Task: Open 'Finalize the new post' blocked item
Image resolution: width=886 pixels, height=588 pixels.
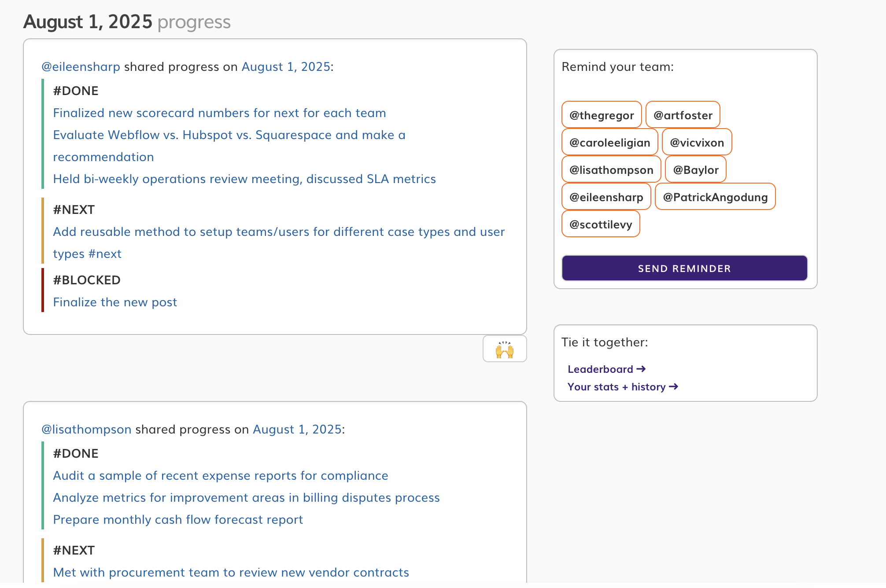Action: pos(115,302)
